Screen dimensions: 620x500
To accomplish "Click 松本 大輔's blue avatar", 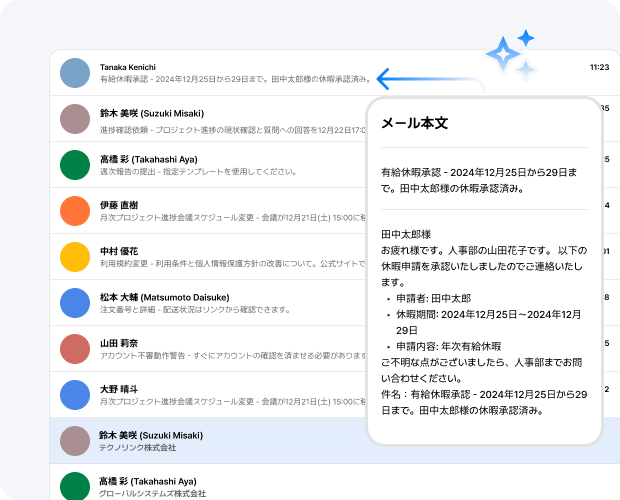I will pyautogui.click(x=75, y=303).
